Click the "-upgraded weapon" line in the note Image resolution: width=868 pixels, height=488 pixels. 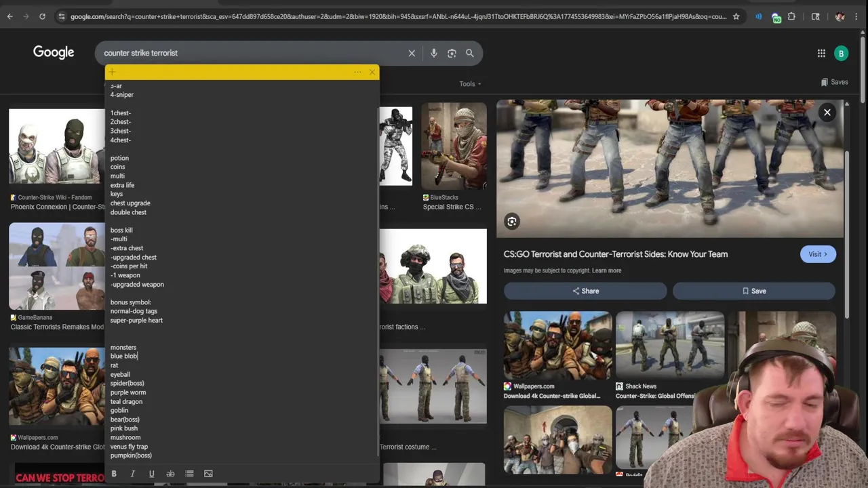click(x=137, y=285)
